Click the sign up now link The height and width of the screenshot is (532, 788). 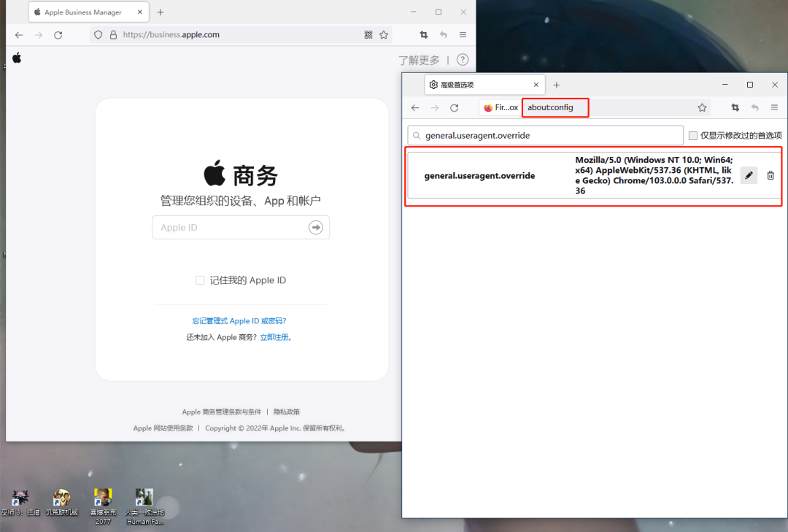tap(275, 337)
